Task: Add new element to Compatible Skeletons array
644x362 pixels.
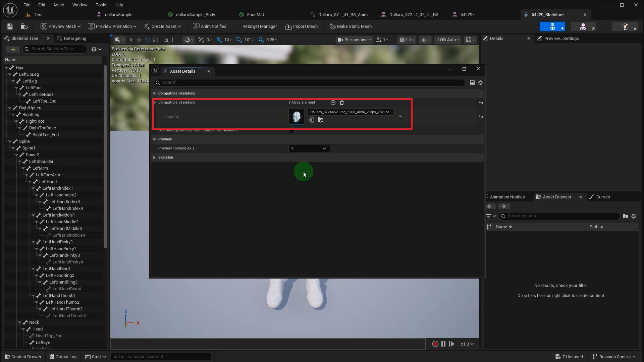Action: [333, 103]
